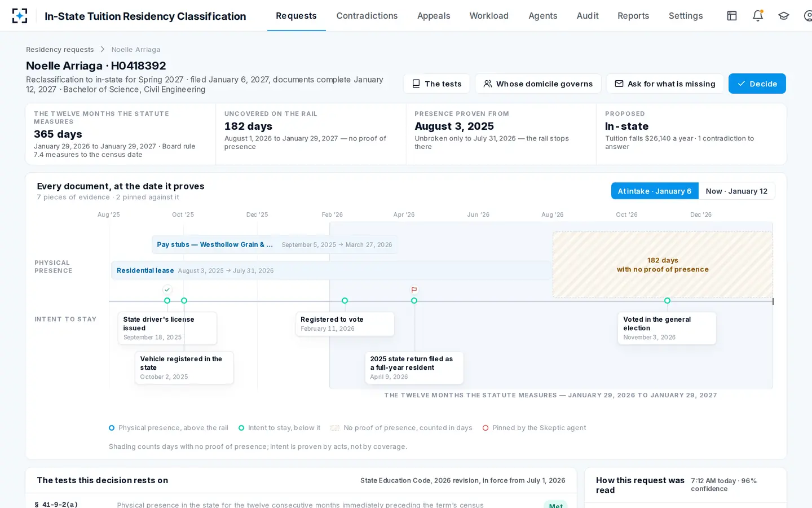Open the layout panel icon in the header
Image resolution: width=812 pixels, height=508 pixels.
pyautogui.click(x=732, y=16)
